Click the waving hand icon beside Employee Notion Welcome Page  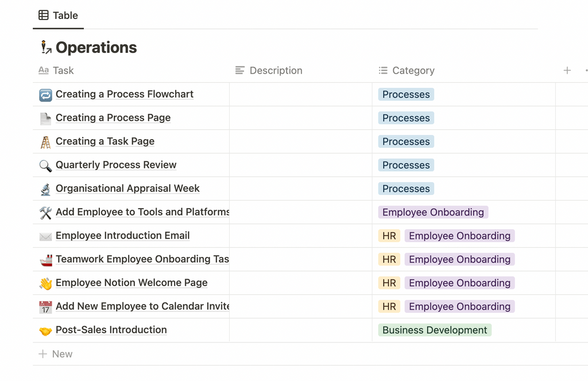(x=45, y=283)
